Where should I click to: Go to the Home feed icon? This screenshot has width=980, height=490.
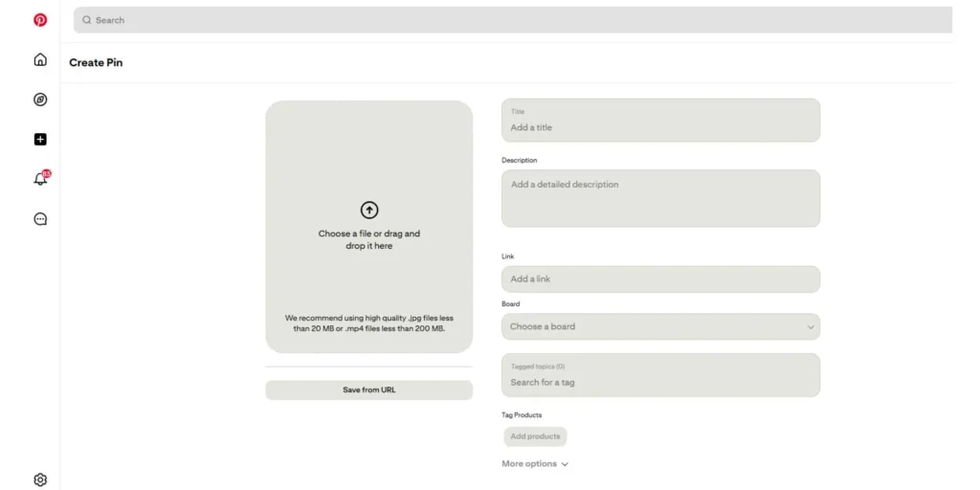click(x=40, y=60)
